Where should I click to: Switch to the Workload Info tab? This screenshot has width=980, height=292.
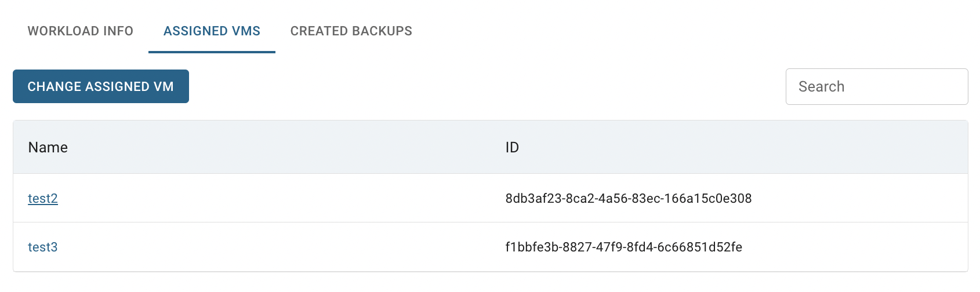pos(81,31)
